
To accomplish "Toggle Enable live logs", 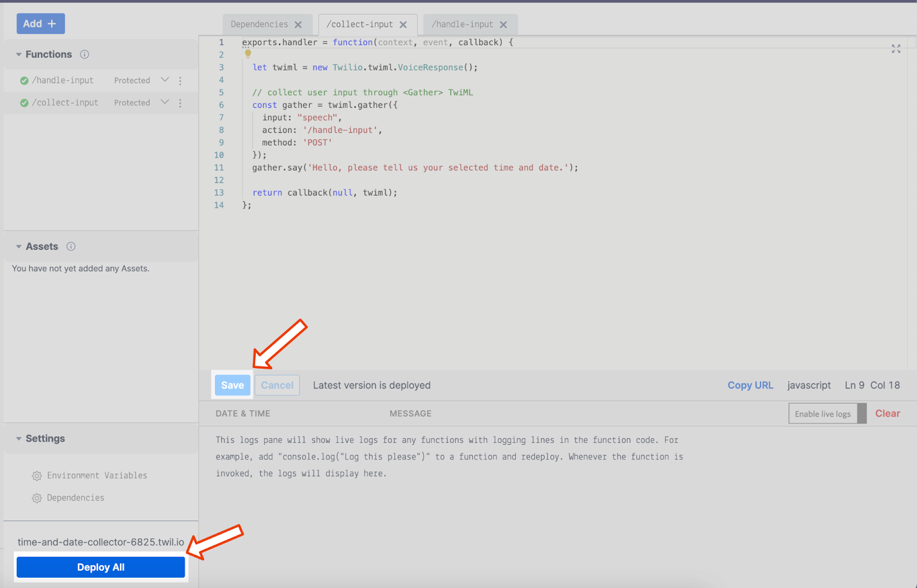I will point(827,414).
